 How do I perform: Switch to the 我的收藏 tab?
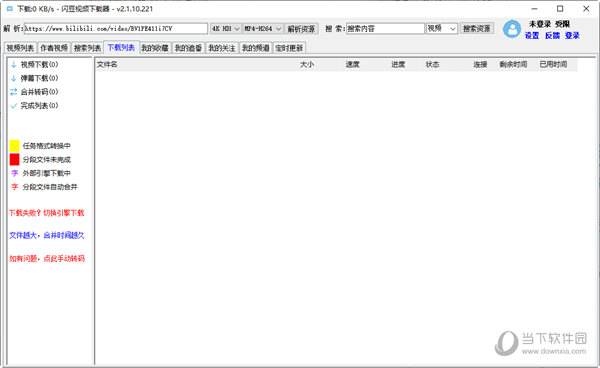(155, 48)
